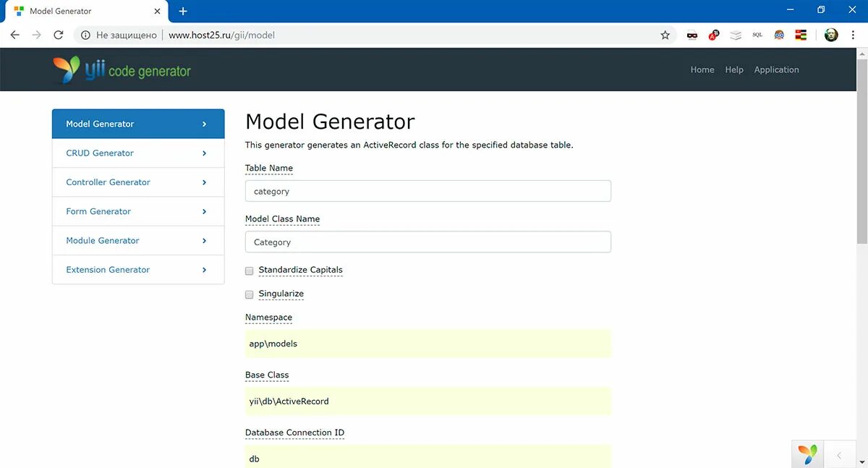Click the striped flags extension icon

pyautogui.click(x=801, y=35)
